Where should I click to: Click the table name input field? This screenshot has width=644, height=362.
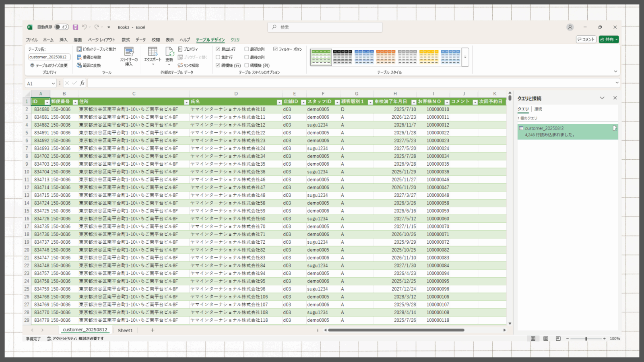click(49, 57)
